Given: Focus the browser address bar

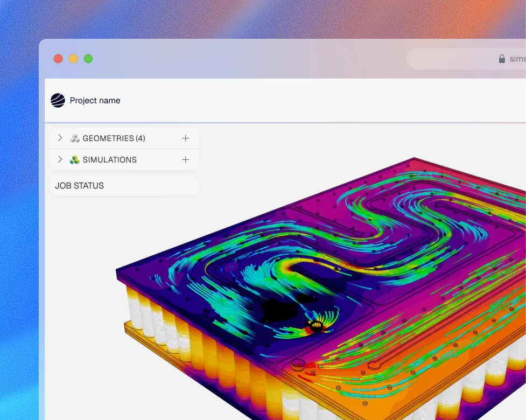Looking at the screenshot, I should (466, 59).
